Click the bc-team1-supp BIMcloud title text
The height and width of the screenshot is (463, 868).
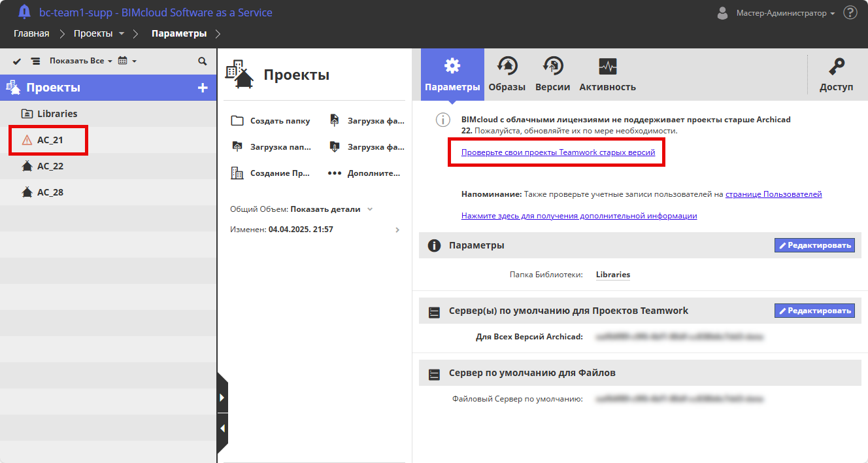click(156, 12)
